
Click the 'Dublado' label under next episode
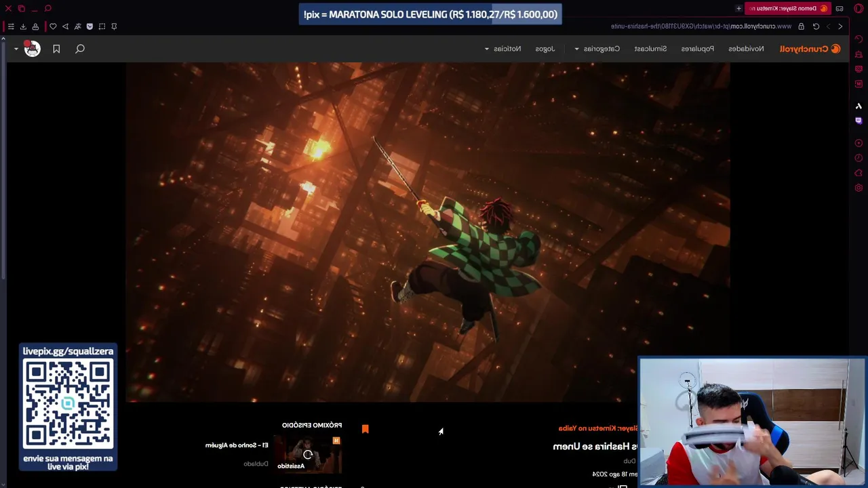[x=256, y=464]
